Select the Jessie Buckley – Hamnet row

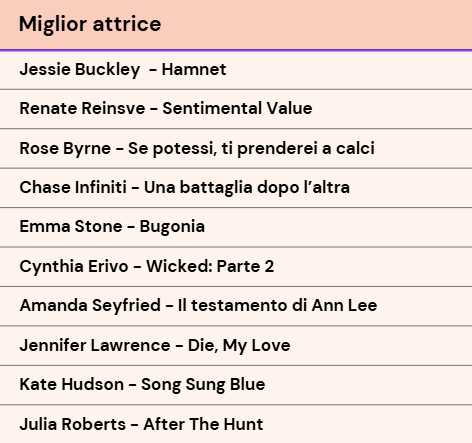click(236, 70)
